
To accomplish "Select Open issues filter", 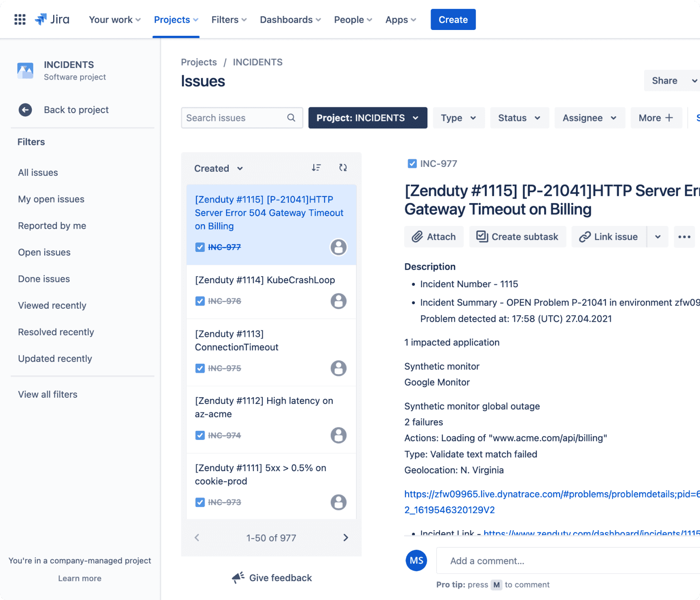I will click(x=44, y=252).
